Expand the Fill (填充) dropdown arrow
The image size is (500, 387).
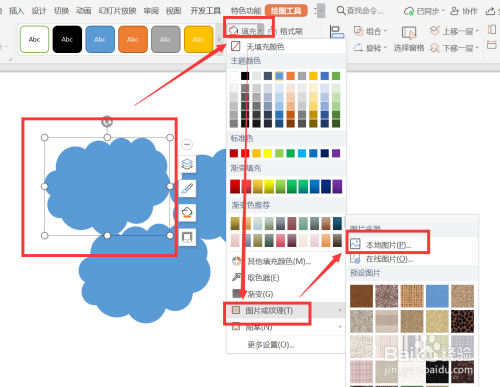click(260, 31)
